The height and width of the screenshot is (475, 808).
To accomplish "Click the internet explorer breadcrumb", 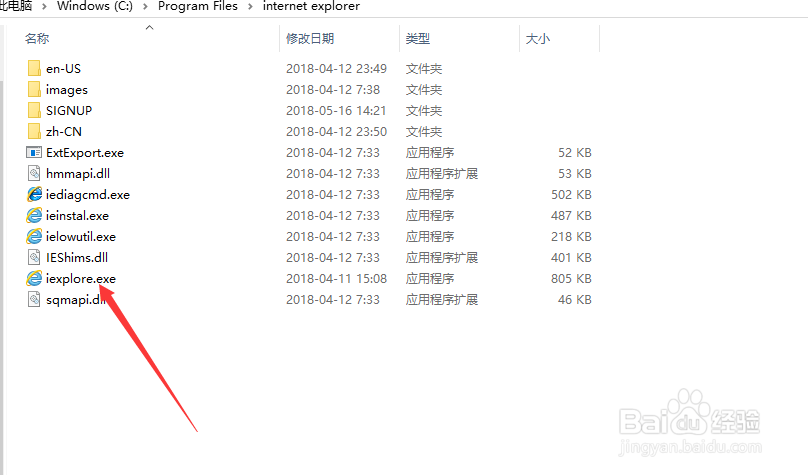I will (x=311, y=6).
